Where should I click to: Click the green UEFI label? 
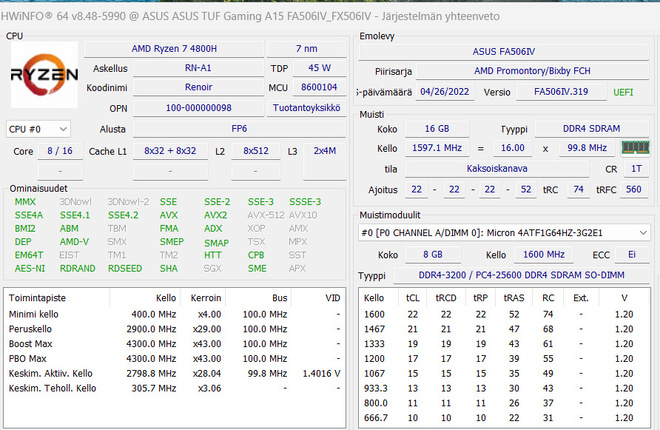623,92
